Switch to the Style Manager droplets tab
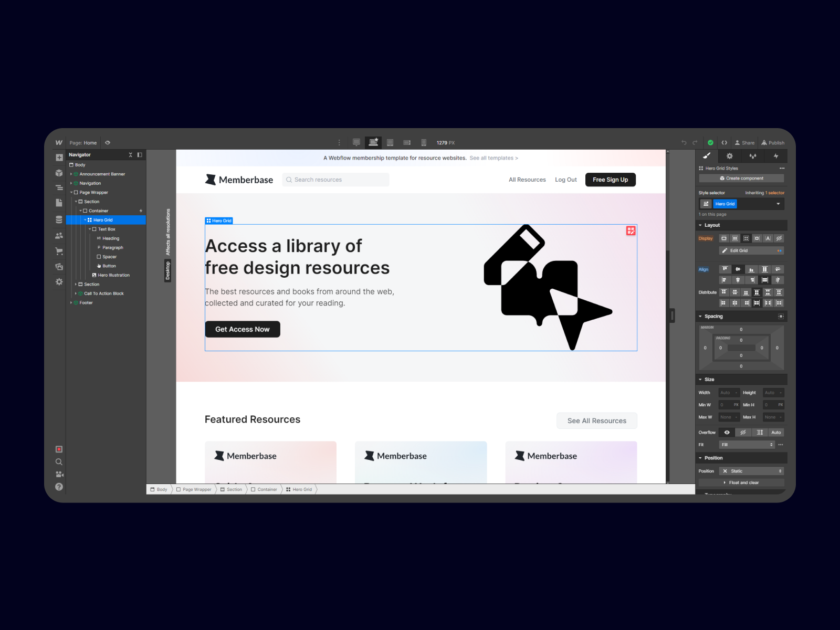This screenshot has height=630, width=840. pyautogui.click(x=753, y=156)
